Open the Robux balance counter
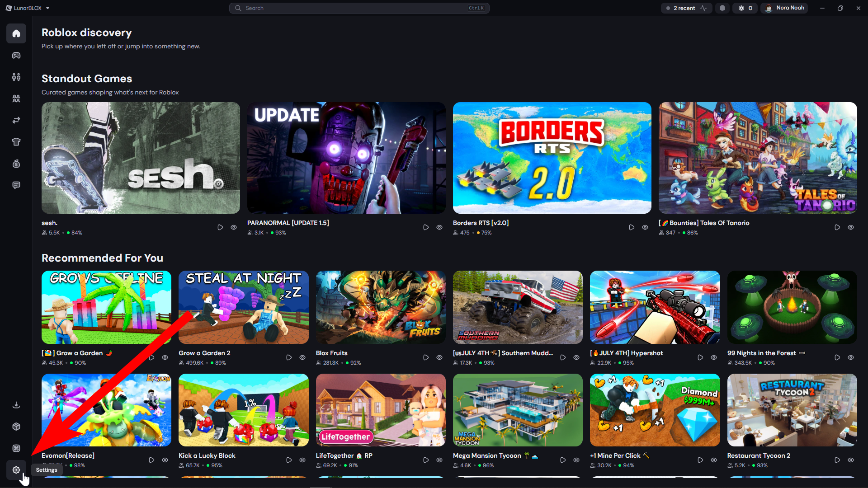The image size is (868, 488). (745, 8)
